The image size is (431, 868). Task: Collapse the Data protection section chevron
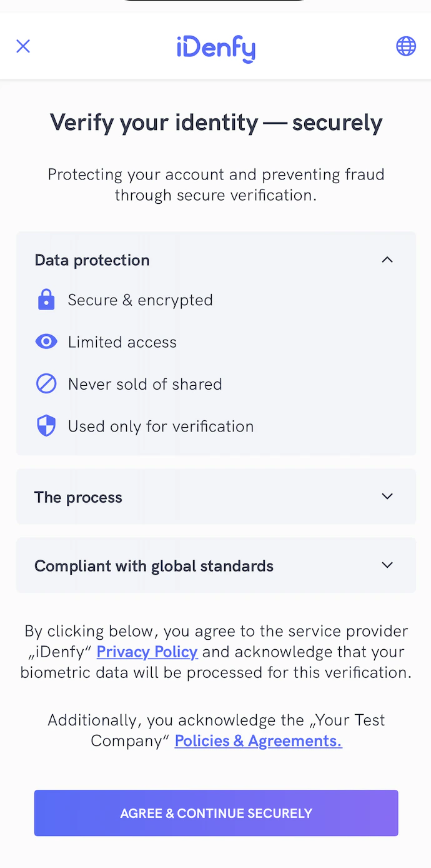pos(387,260)
